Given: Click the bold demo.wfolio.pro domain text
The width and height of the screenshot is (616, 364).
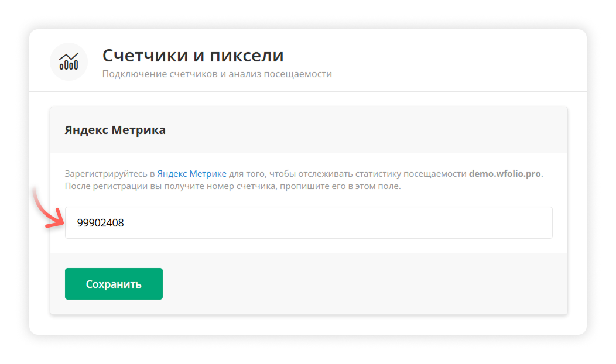Looking at the screenshot, I should 504,174.
